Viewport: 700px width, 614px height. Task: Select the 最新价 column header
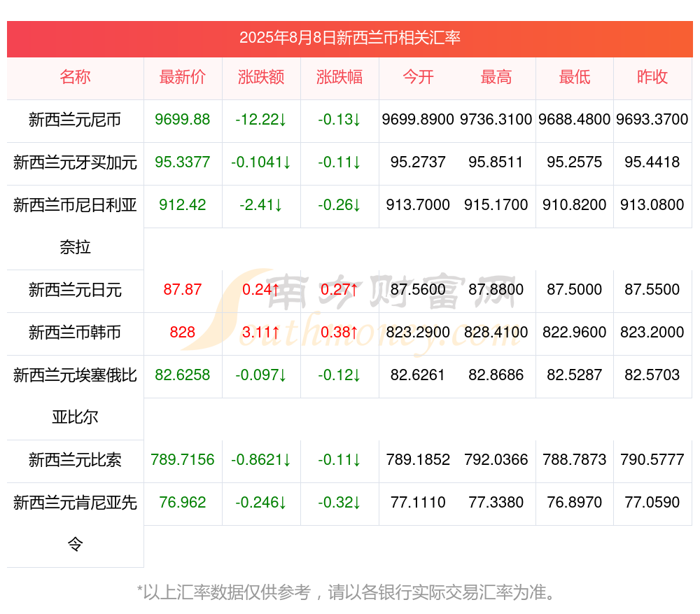click(182, 77)
